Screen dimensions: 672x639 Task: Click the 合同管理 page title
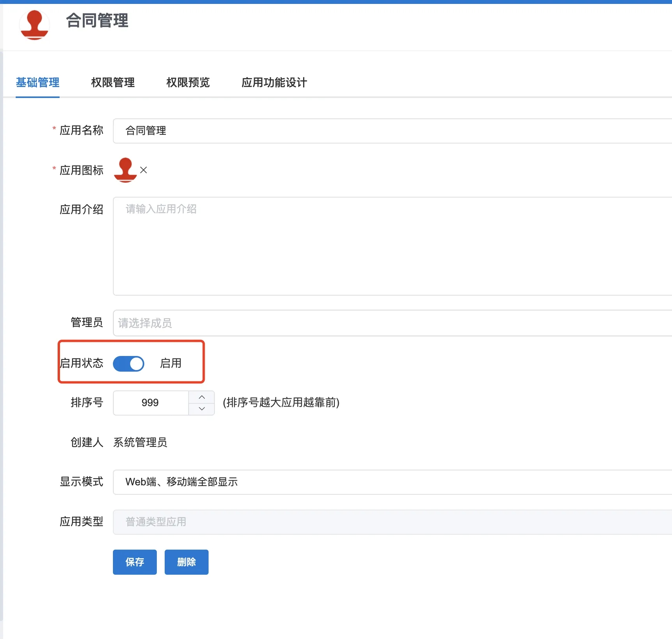(97, 20)
